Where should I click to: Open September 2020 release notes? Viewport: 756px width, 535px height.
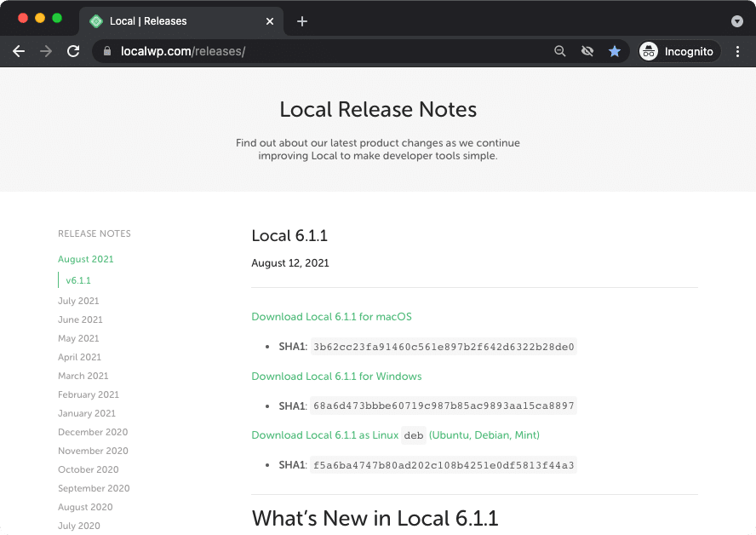tap(94, 488)
